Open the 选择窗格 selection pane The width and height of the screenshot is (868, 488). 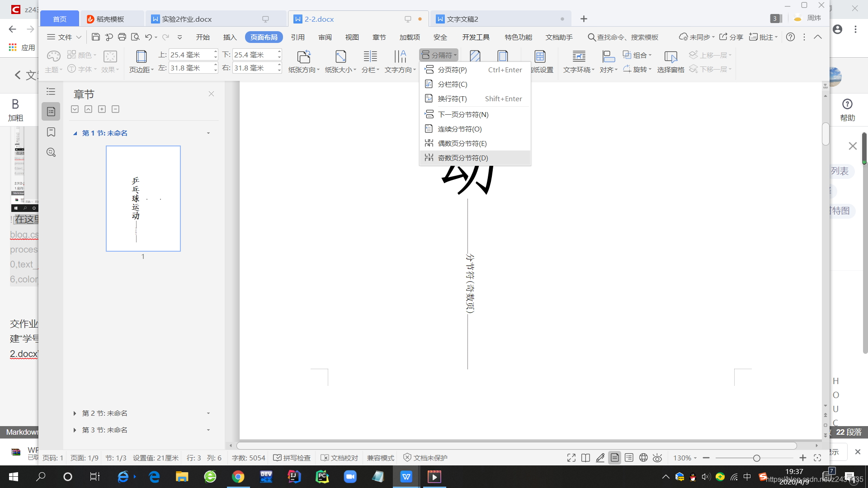coord(670,61)
